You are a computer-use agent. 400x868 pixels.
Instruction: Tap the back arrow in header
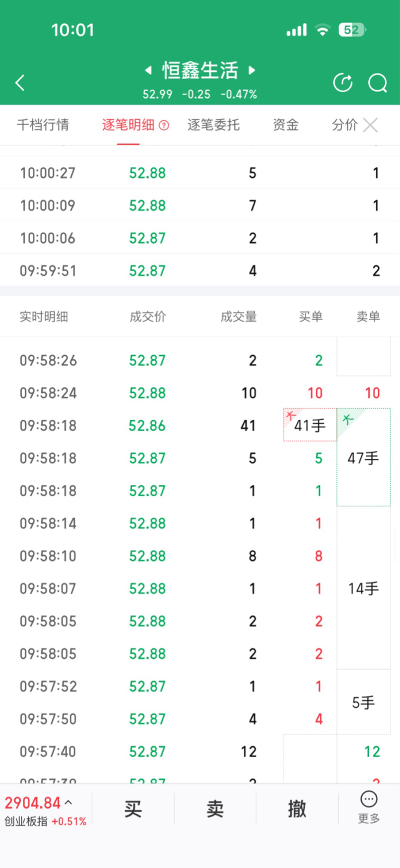tap(20, 82)
